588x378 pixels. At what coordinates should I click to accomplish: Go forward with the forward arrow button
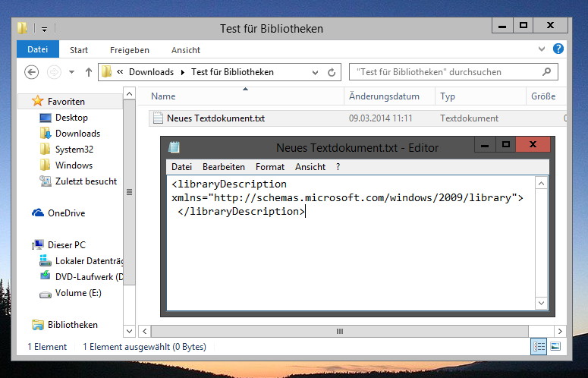[x=54, y=72]
